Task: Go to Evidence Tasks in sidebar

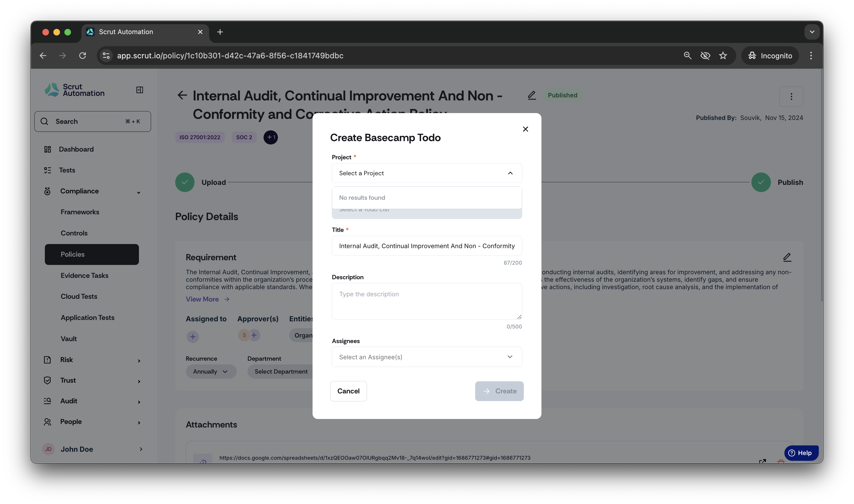Action: pos(84,275)
